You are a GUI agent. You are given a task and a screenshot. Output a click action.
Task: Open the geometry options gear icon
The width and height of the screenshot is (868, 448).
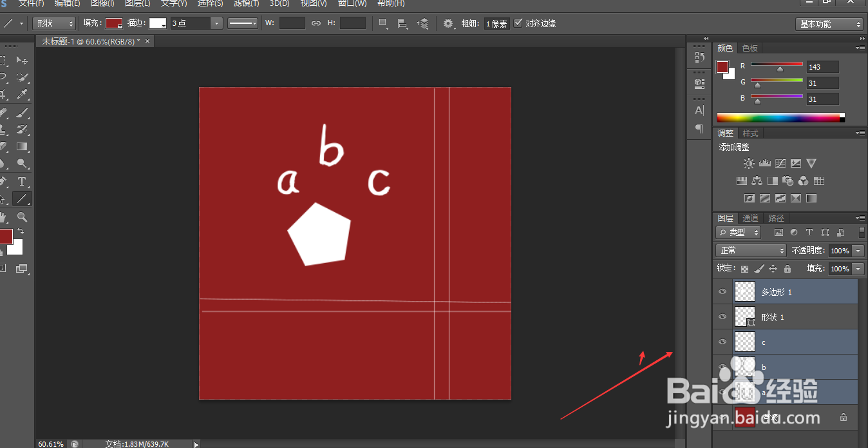pyautogui.click(x=449, y=23)
